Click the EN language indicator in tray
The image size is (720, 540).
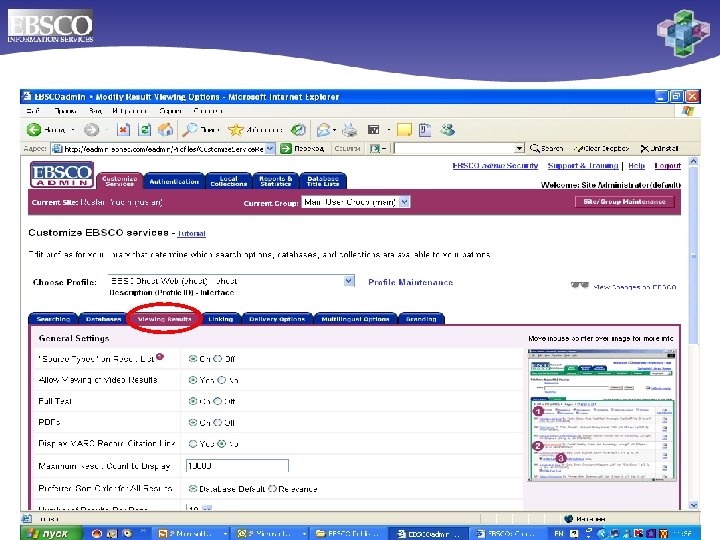[x=559, y=534]
